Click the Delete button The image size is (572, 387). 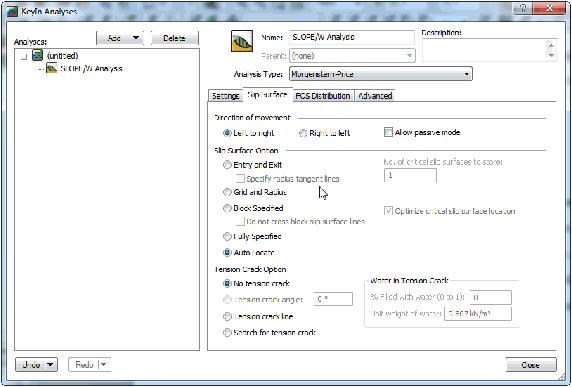pos(174,38)
